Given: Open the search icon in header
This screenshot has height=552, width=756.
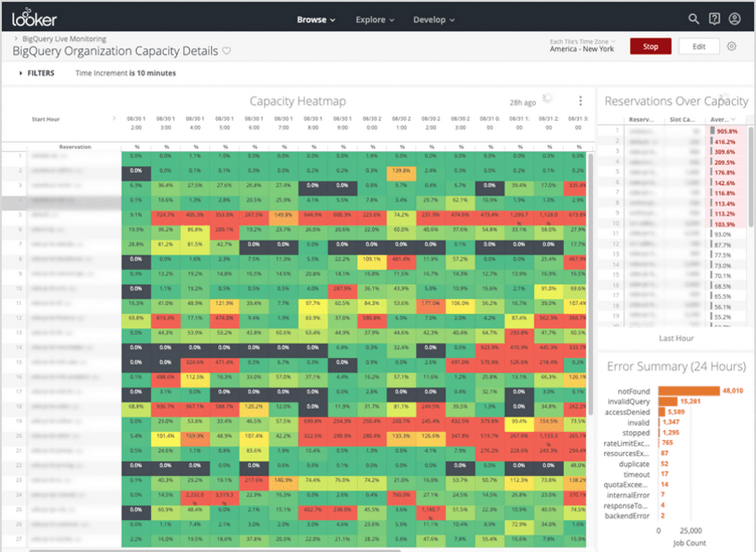Looking at the screenshot, I should tap(693, 18).
